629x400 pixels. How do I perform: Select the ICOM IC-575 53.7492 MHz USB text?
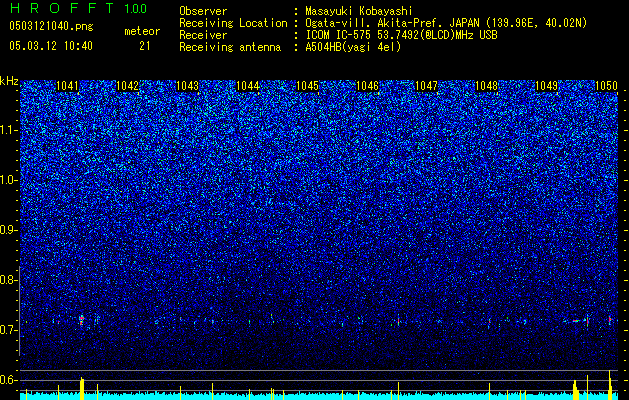coord(401,35)
